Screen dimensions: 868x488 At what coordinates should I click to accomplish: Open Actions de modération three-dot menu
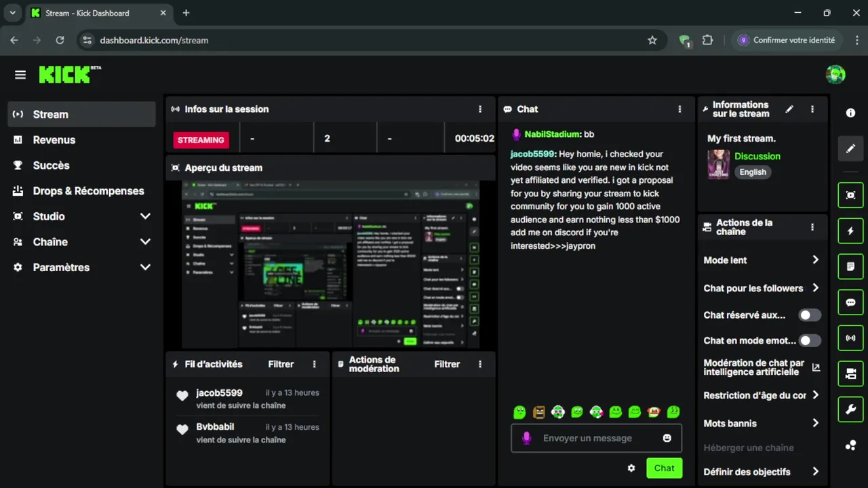tap(480, 364)
